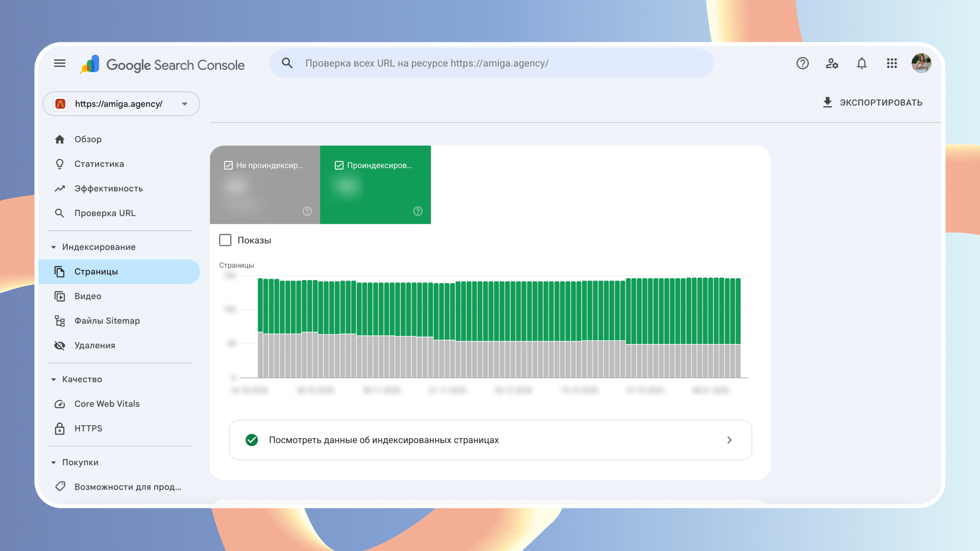Screen dimensions: 980x551
Task: Go to Core Web Vitals report
Action: pos(107,404)
